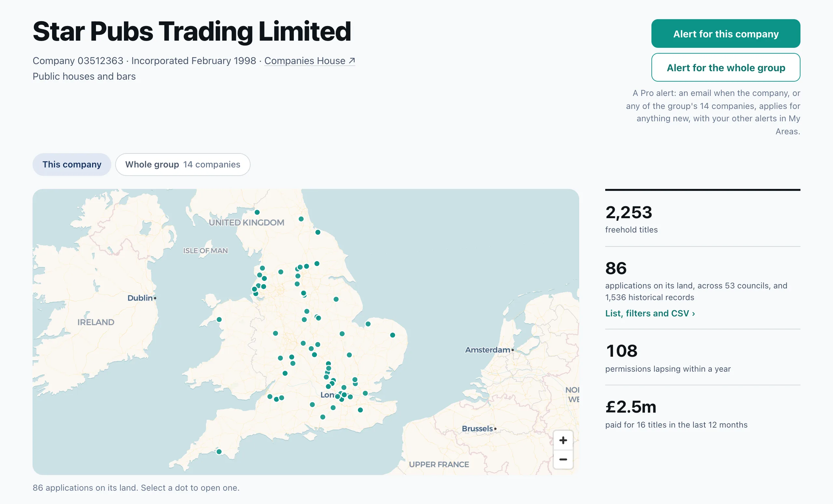Click the 86 applications figure
Image resolution: width=833 pixels, height=504 pixels.
coord(616,269)
